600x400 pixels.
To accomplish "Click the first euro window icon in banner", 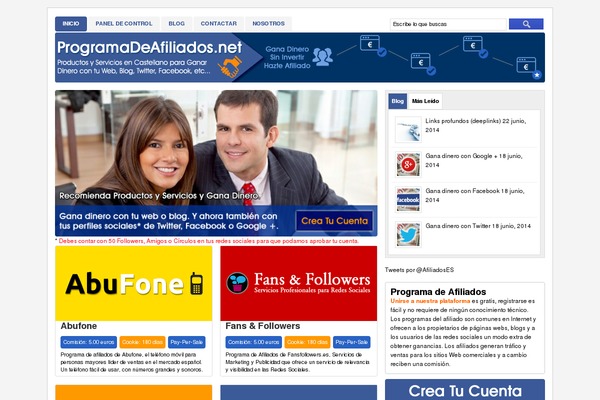I will coord(373,46).
